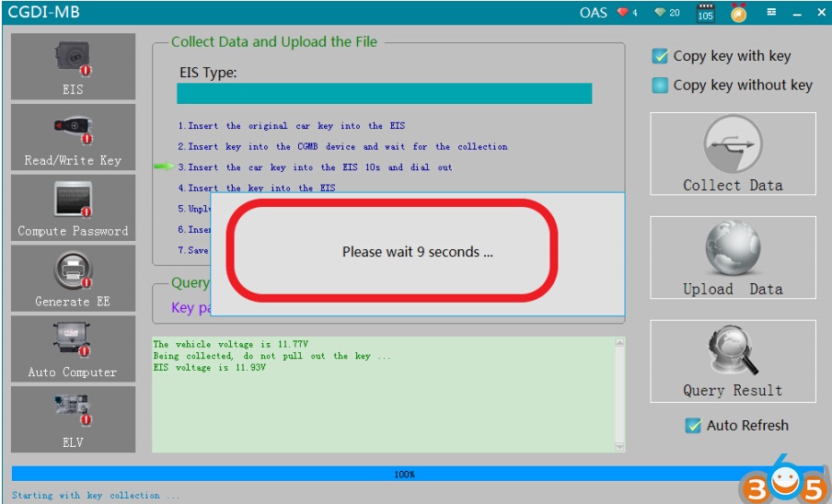Screen dimensions: 832x504
Task: Click the Upload Data globe button
Action: [733, 258]
